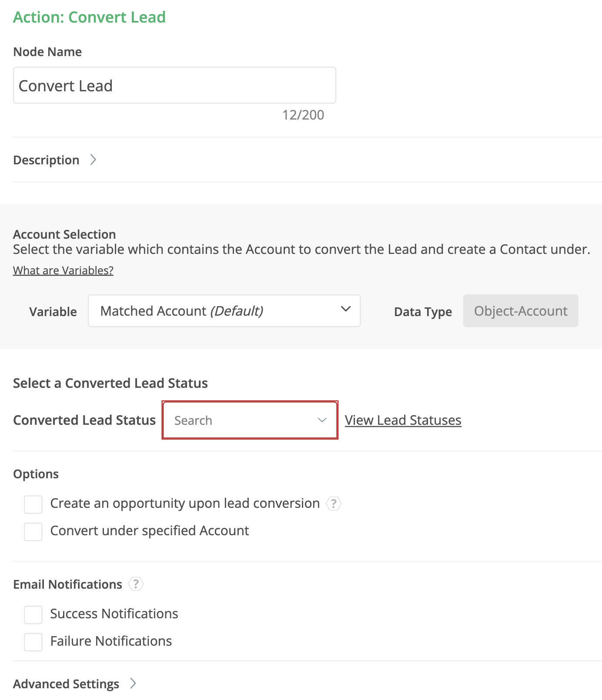The width and height of the screenshot is (602, 700).
Task: Click the chevron inside Converted Lead Status box
Action: pyautogui.click(x=322, y=420)
